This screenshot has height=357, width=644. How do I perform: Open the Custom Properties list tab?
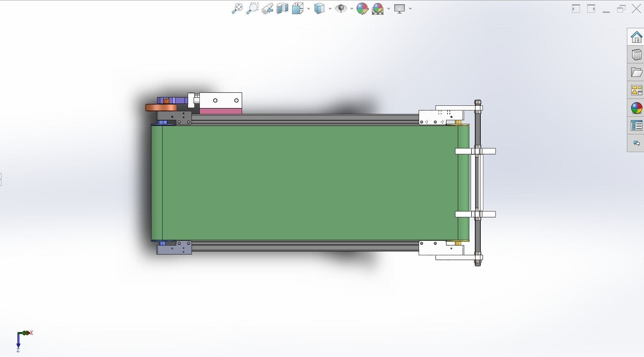(x=636, y=125)
